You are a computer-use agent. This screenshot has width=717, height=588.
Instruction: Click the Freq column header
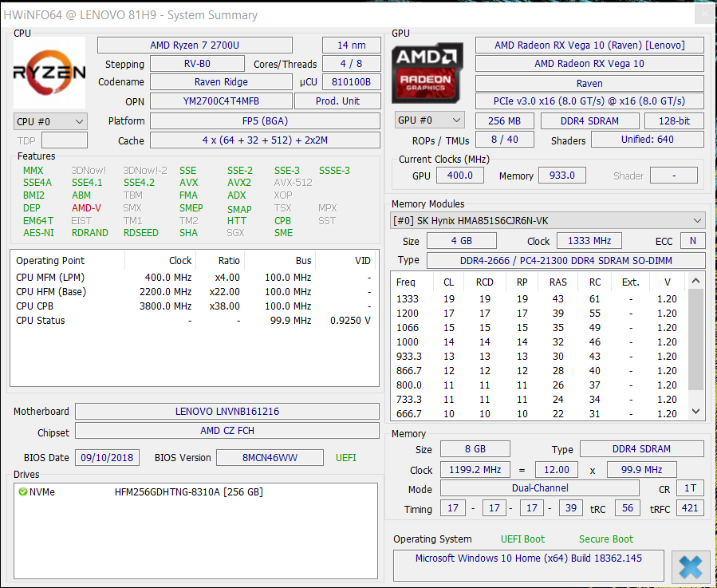point(412,282)
